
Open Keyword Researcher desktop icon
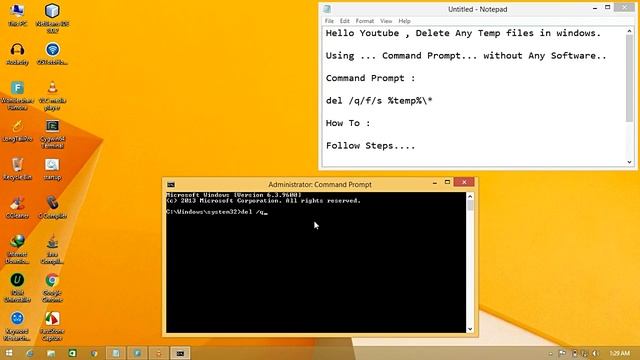click(17, 326)
